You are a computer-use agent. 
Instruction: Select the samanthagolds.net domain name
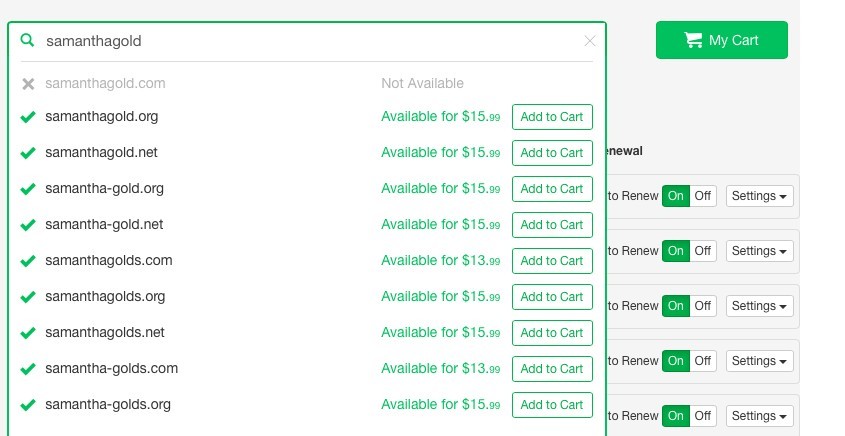pos(105,333)
